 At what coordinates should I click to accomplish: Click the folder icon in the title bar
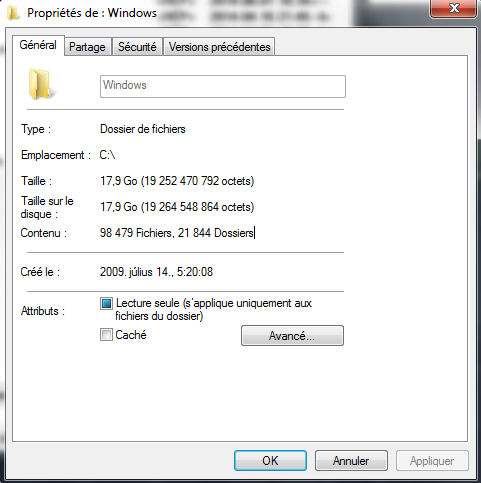(x=13, y=13)
